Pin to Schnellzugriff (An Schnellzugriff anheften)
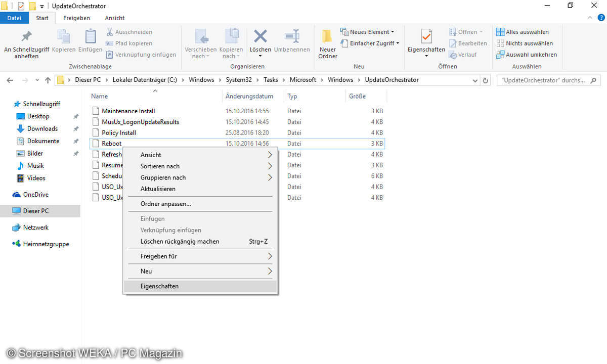Viewport: 607px width, 364px height. (26, 44)
